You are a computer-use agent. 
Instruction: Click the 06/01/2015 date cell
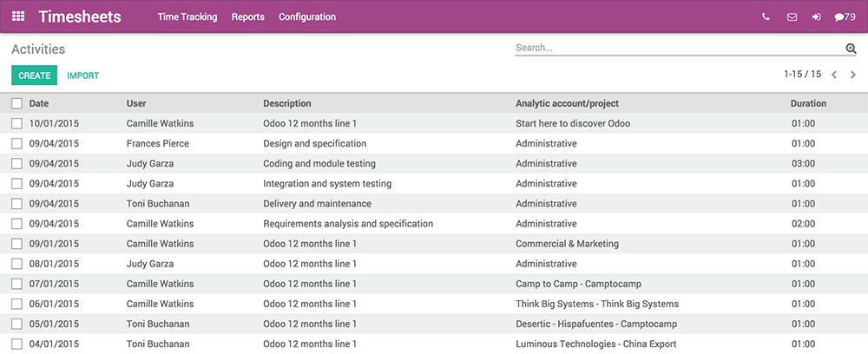tap(54, 304)
